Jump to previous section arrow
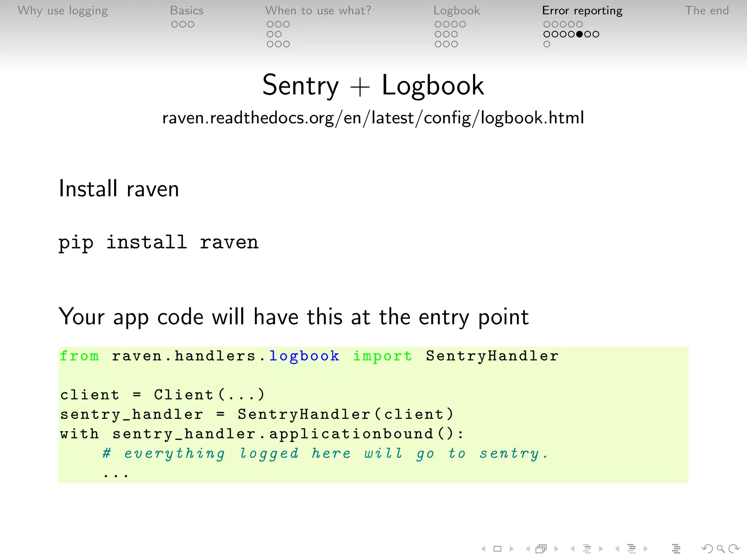The image size is (747, 560). click(617, 548)
